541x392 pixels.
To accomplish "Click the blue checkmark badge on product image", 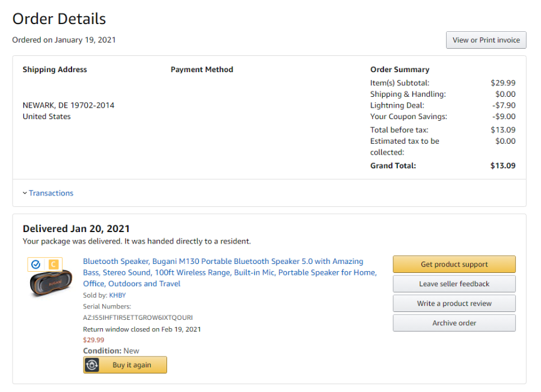I will 35,265.
